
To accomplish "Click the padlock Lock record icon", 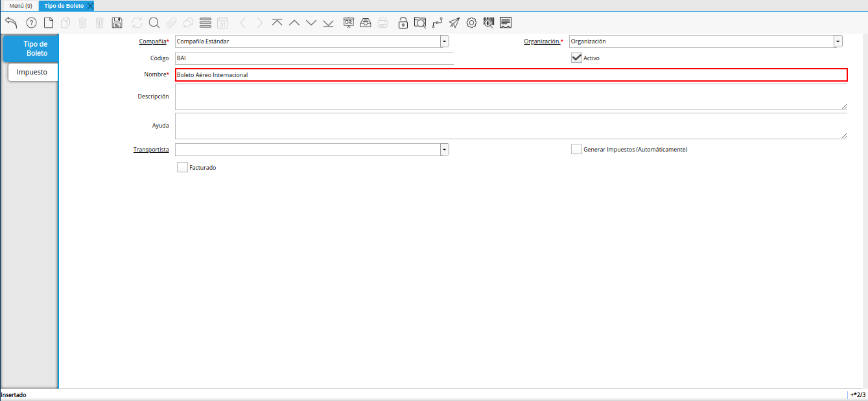I will 403,23.
